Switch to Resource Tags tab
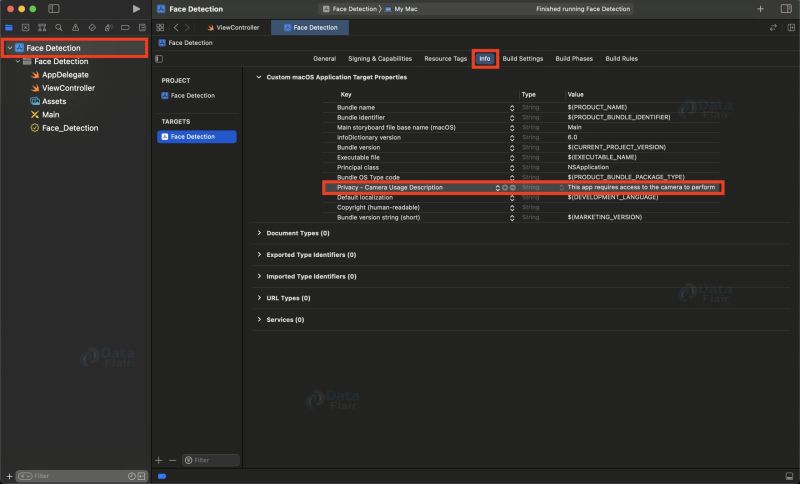Screen dimensions: 800x484 (x=445, y=59)
